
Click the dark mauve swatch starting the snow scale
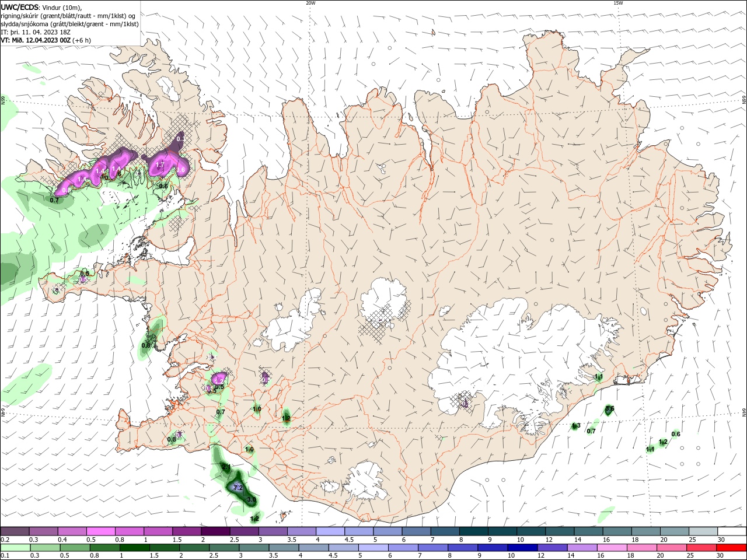15,531
